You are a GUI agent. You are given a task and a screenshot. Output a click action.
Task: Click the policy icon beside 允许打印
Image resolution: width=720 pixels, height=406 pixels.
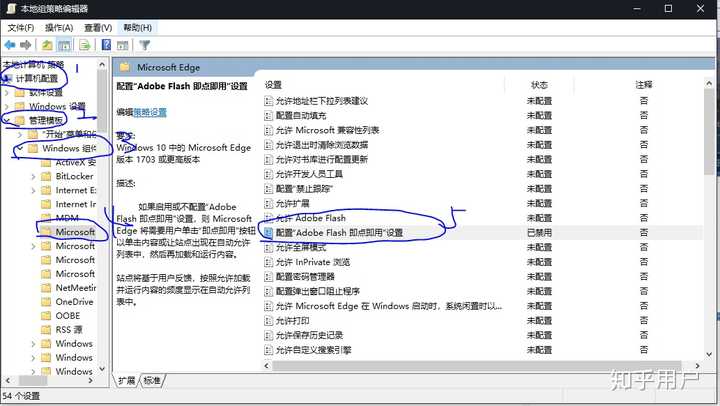click(269, 321)
